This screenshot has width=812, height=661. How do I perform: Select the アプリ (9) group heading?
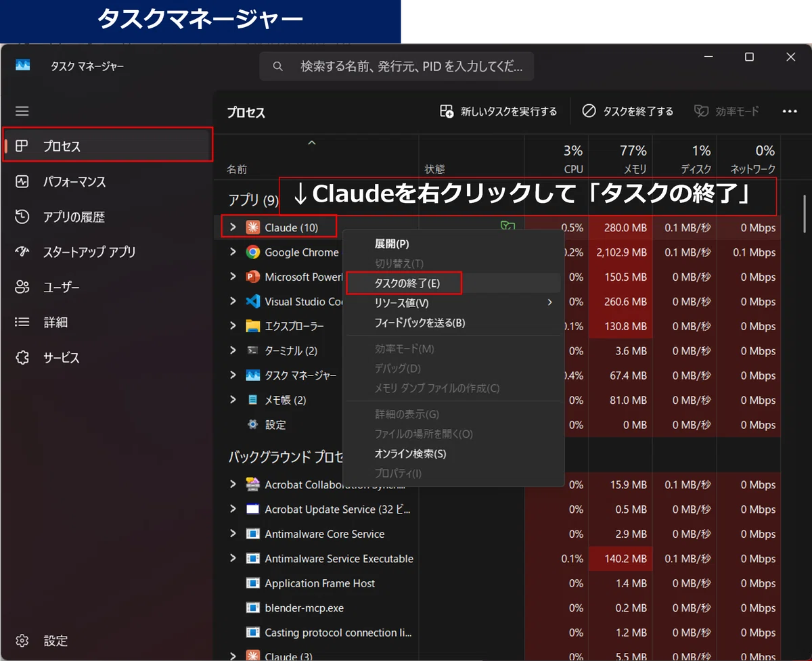(253, 200)
